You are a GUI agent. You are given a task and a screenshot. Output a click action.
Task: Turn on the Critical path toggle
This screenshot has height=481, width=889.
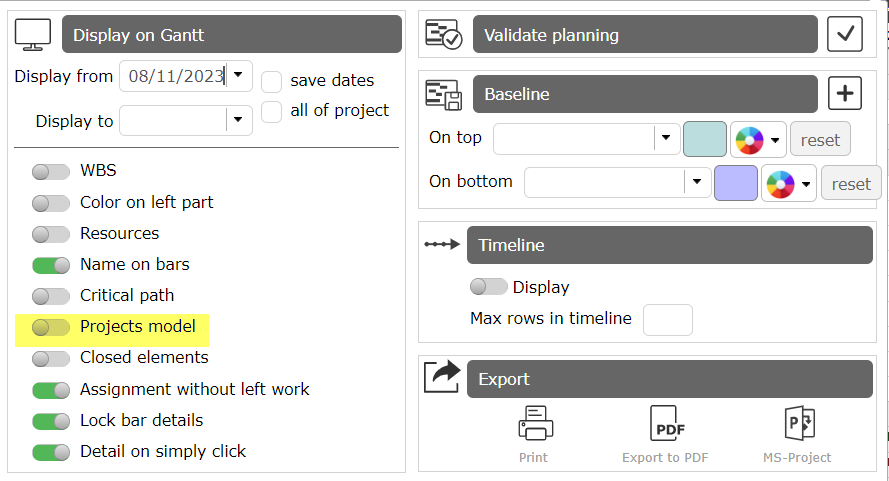click(51, 295)
